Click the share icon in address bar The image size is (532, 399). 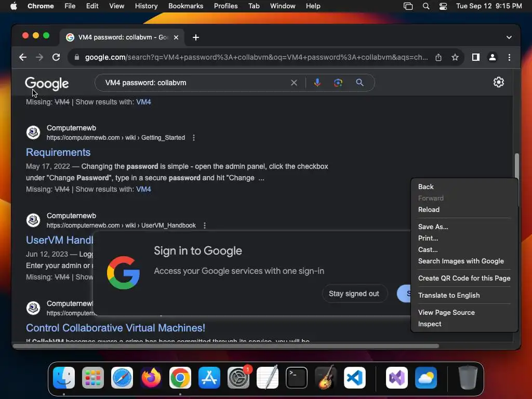[x=438, y=57]
